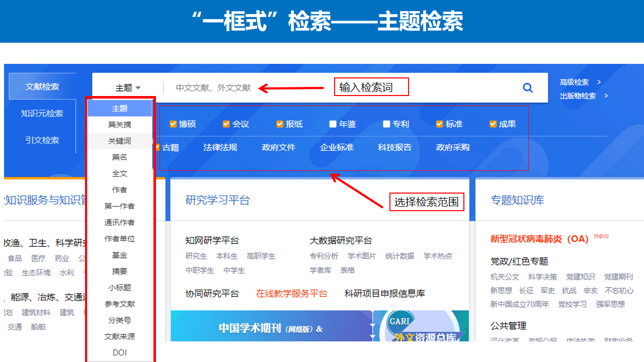Open the 主题 search field dropdown
The width and height of the screenshot is (644, 362).
click(128, 88)
